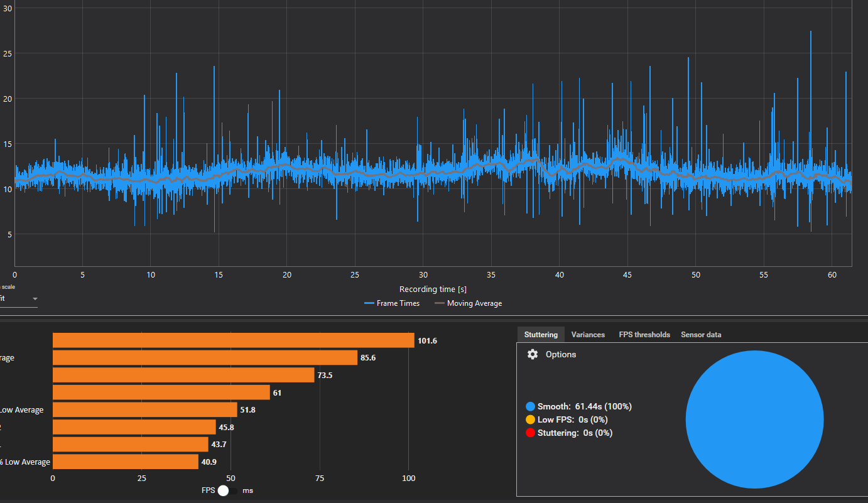Click the red Stuttering legend dot

(x=531, y=433)
